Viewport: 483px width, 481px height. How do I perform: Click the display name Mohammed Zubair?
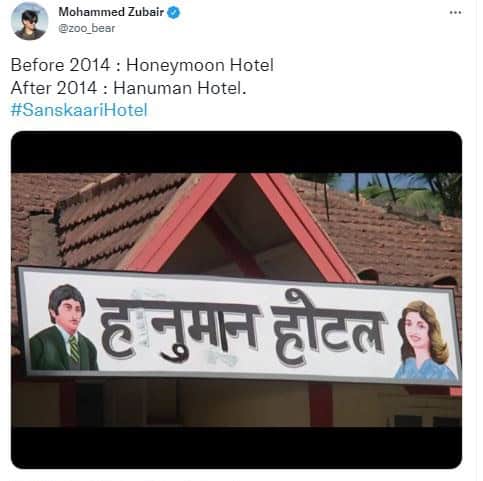coord(111,12)
